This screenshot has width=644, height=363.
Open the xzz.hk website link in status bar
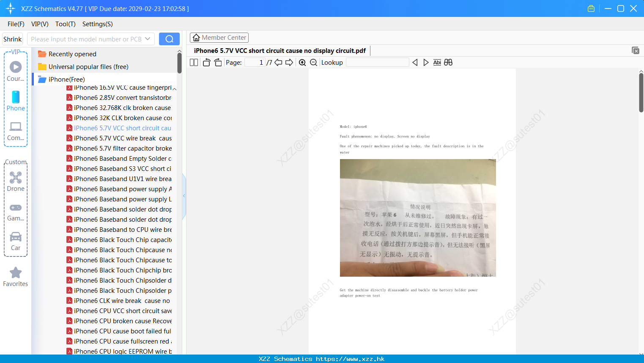[x=350, y=359]
